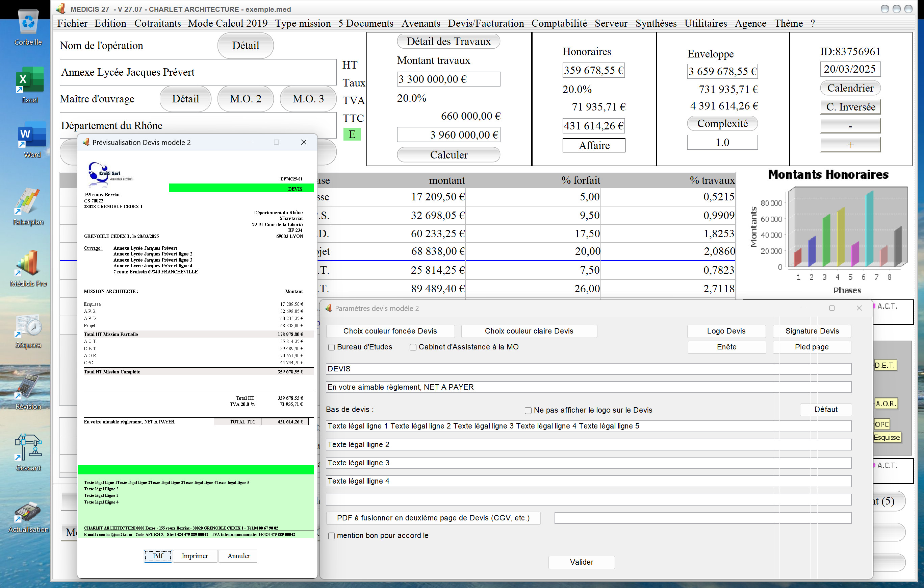Open the Devis/Facturation menu

click(x=486, y=23)
